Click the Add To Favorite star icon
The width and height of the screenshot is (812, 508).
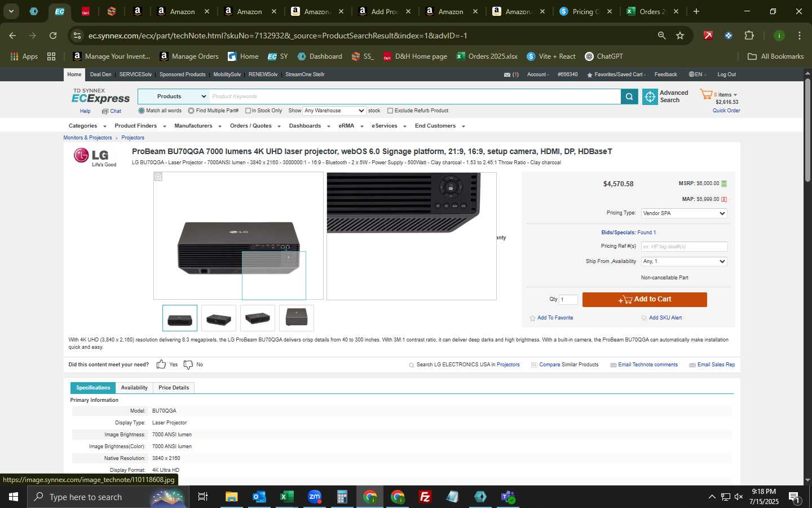click(x=532, y=318)
